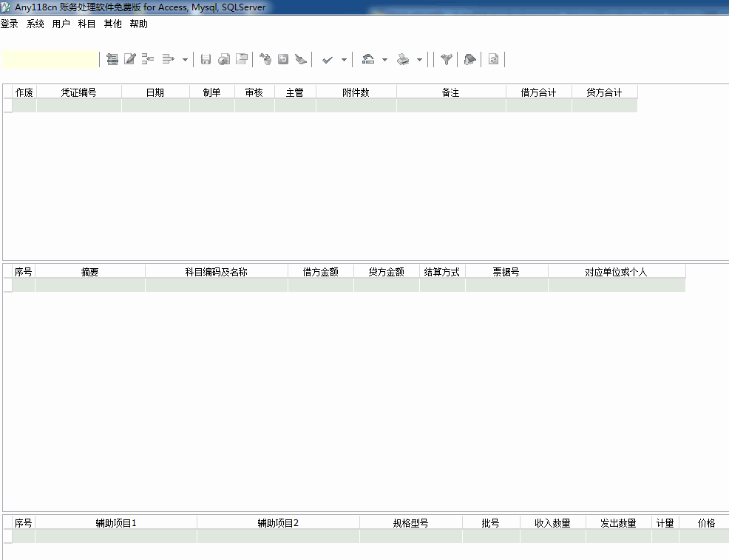Click the 辅助项目1 column header
729x560 pixels.
point(116,522)
